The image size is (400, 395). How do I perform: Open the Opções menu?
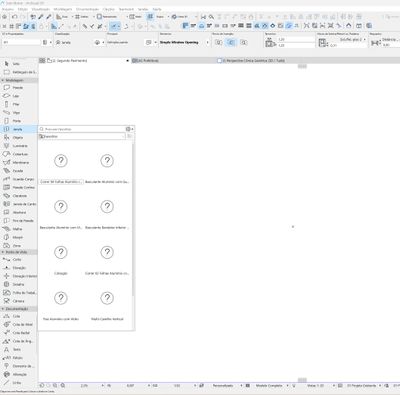click(x=109, y=9)
